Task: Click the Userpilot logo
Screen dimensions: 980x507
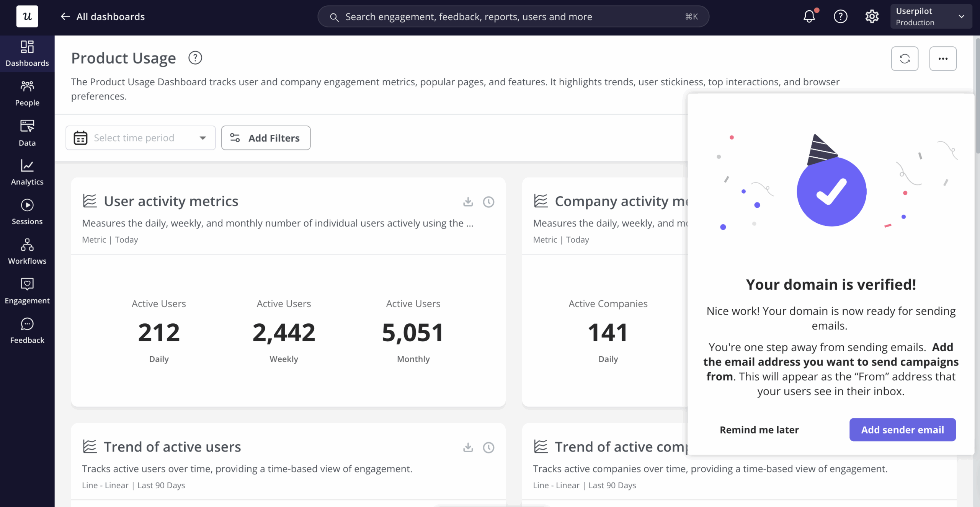Action: [x=27, y=16]
